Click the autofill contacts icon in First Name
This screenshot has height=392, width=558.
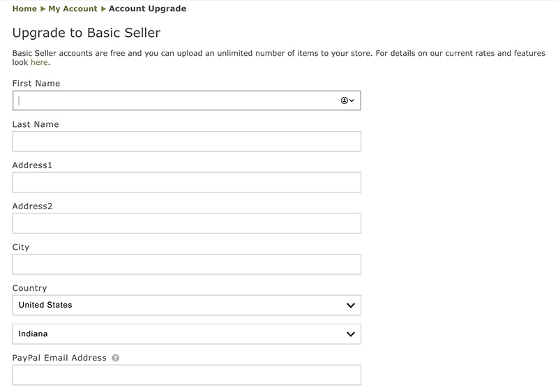click(x=347, y=100)
